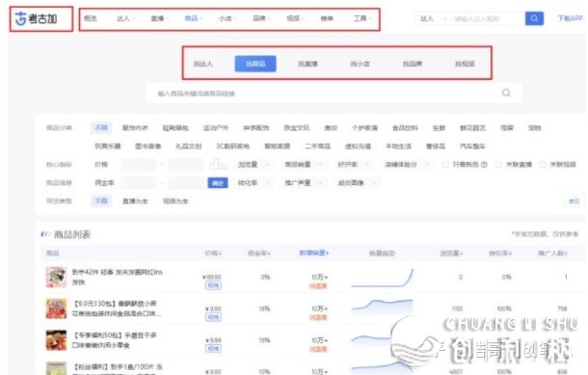Open the 商品销量 filter dropdown

tap(303, 164)
